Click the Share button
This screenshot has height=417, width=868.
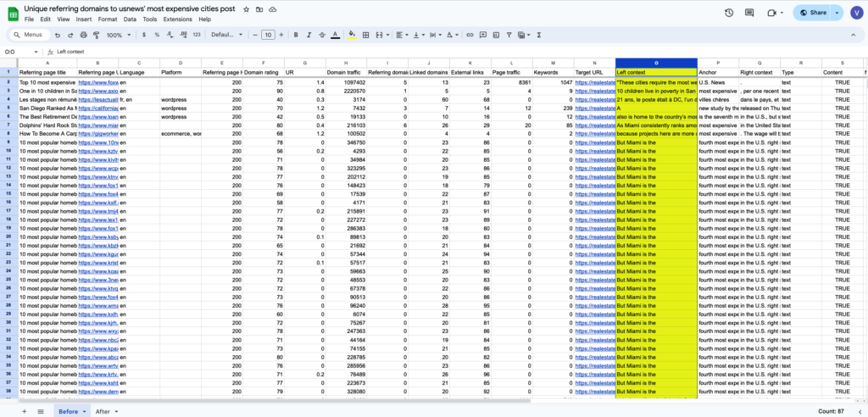[813, 13]
